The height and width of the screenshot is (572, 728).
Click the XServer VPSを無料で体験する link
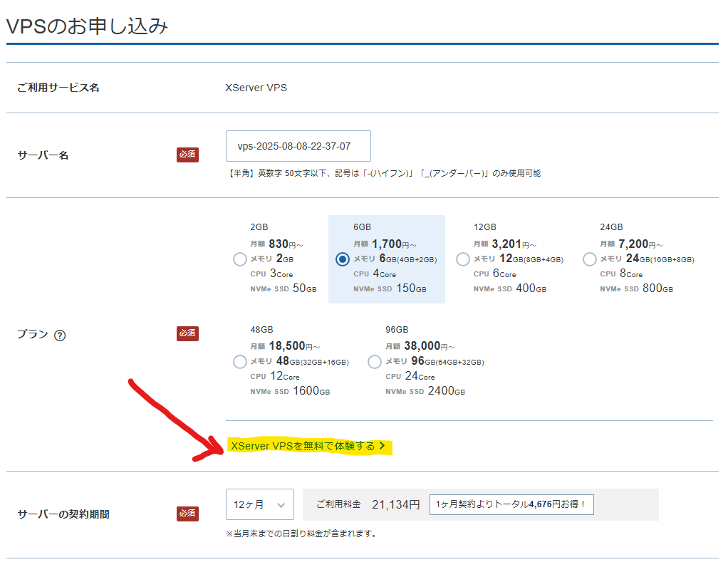(308, 446)
